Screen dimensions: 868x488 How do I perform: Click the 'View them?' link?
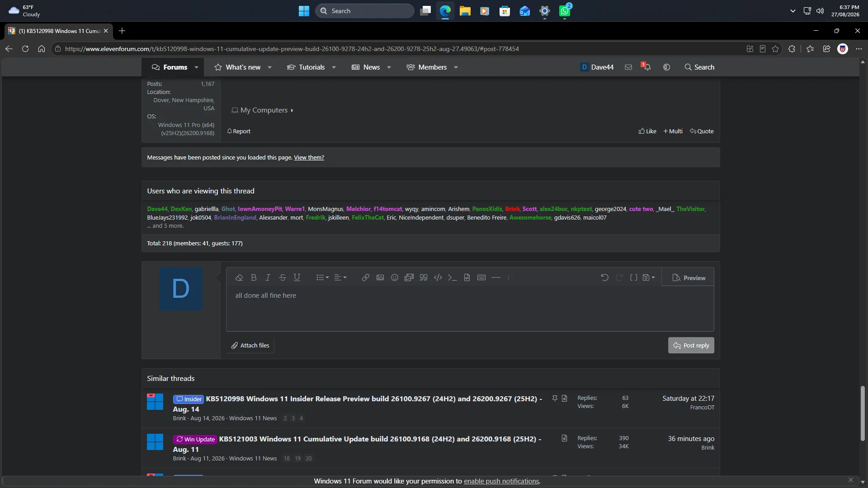point(309,158)
